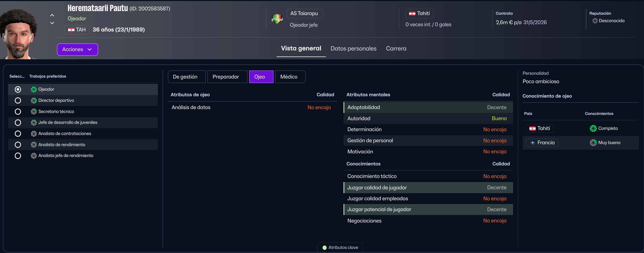Go to next staff member with down chevron

click(x=52, y=23)
